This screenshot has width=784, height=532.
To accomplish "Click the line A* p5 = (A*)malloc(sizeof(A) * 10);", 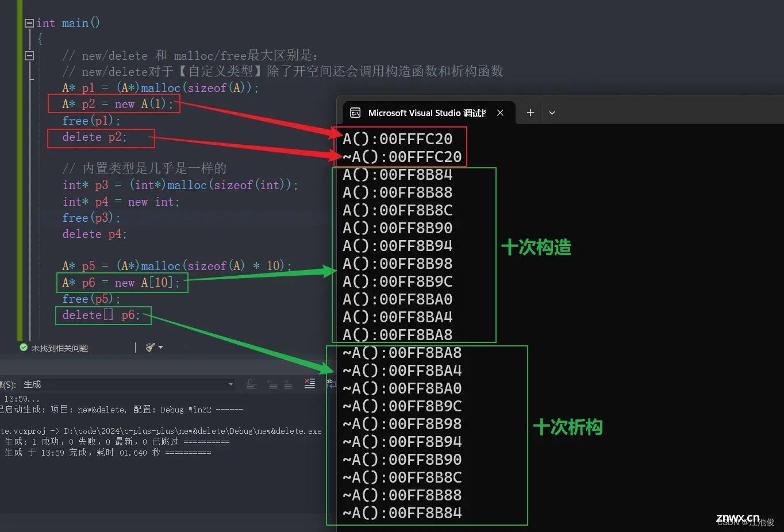I will 177,266.
